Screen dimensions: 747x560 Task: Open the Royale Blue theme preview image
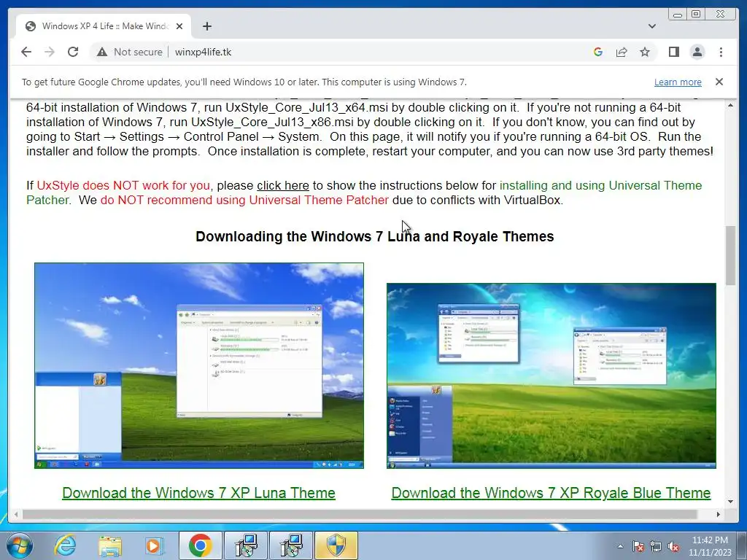pos(551,376)
